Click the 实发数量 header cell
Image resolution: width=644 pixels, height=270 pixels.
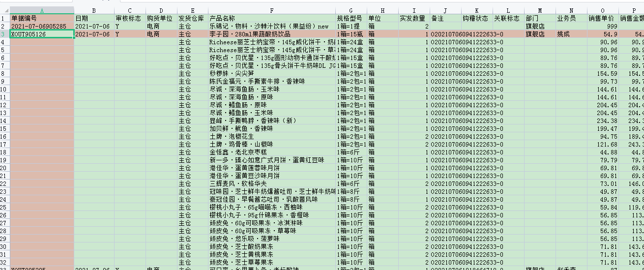coord(414,18)
